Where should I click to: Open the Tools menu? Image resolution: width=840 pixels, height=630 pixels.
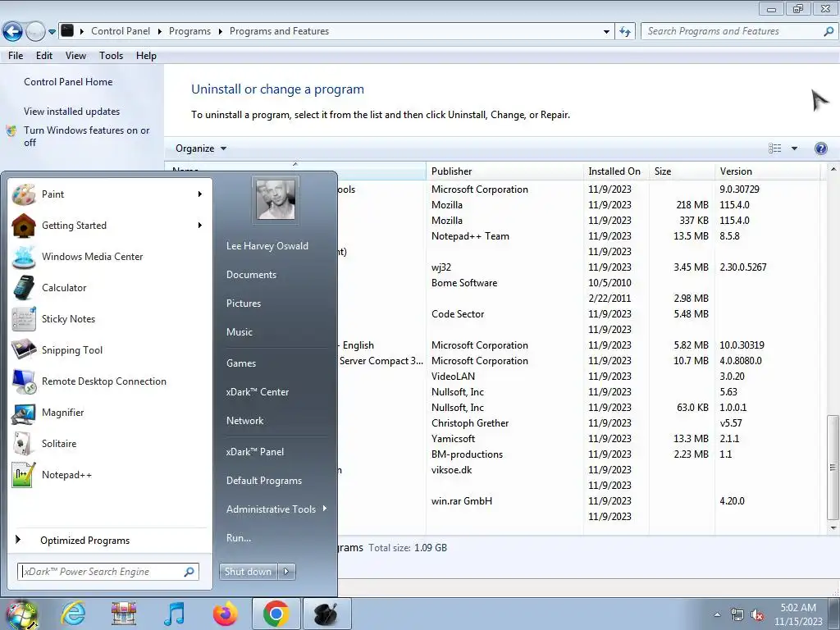tap(111, 56)
